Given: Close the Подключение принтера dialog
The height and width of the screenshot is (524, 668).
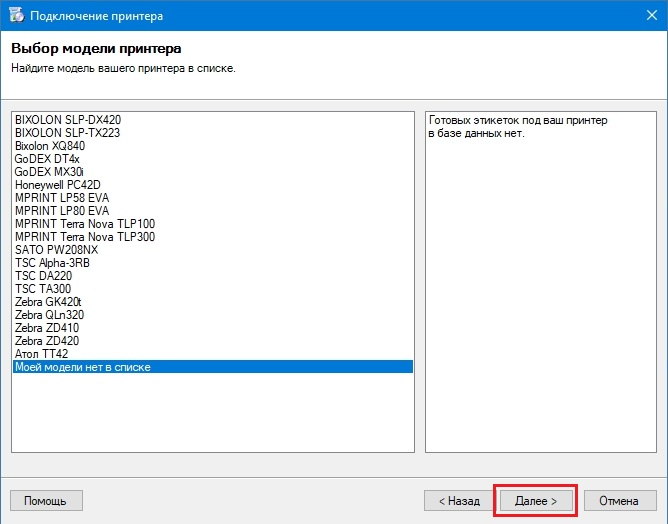Looking at the screenshot, I should 652,15.
